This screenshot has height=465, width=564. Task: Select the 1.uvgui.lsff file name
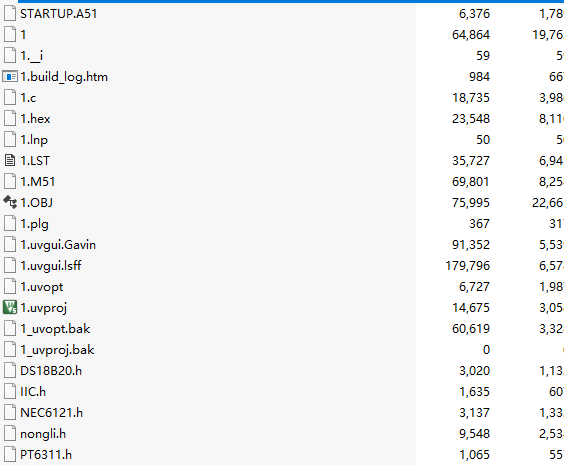(51, 266)
